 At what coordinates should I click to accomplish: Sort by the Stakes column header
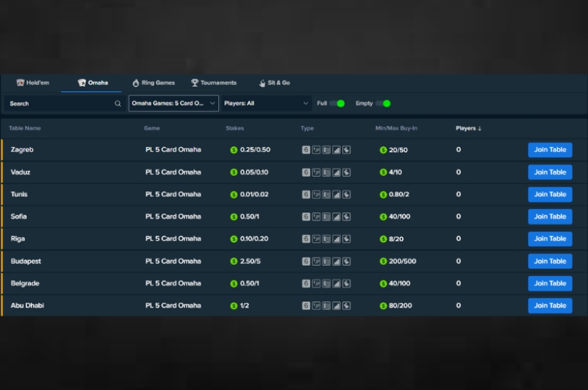point(235,129)
